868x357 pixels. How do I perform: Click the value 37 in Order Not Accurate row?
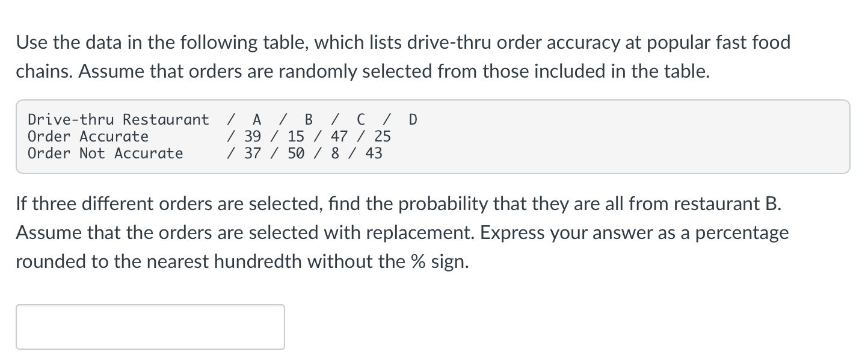pos(253,153)
